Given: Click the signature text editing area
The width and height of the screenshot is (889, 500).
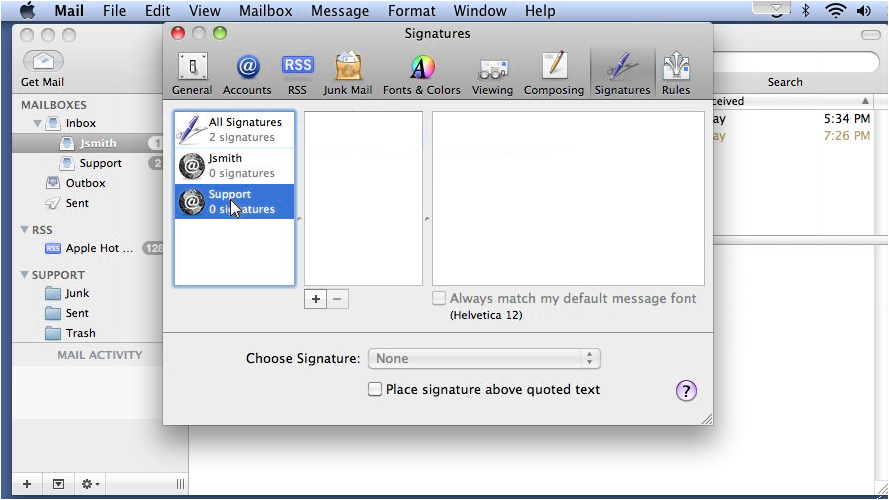Looking at the screenshot, I should point(568,198).
